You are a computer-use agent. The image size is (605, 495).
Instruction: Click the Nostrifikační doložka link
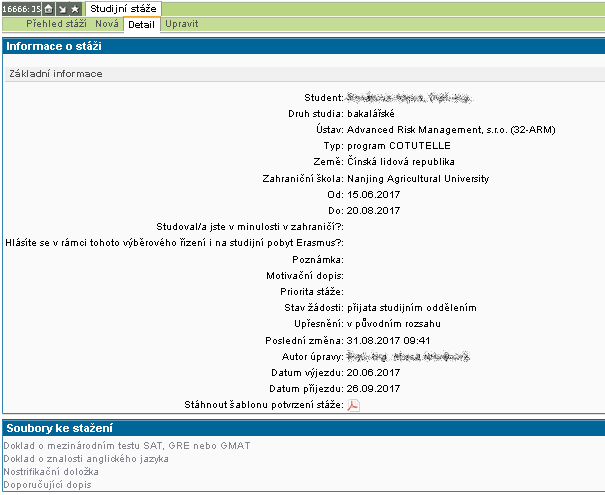click(x=52, y=471)
